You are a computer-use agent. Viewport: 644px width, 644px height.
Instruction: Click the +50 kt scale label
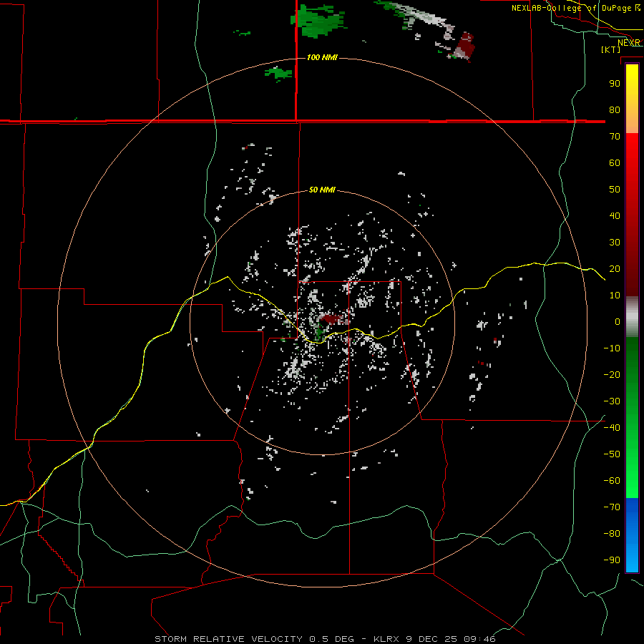click(x=615, y=190)
